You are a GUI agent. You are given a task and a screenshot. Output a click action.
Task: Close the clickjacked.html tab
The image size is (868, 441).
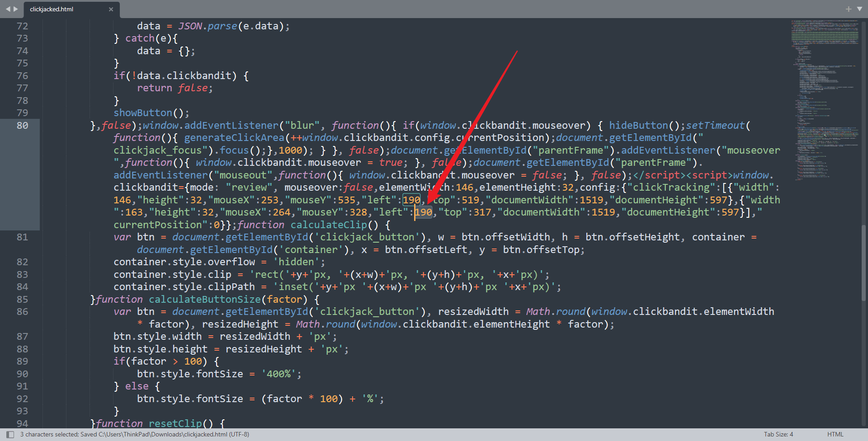point(111,9)
